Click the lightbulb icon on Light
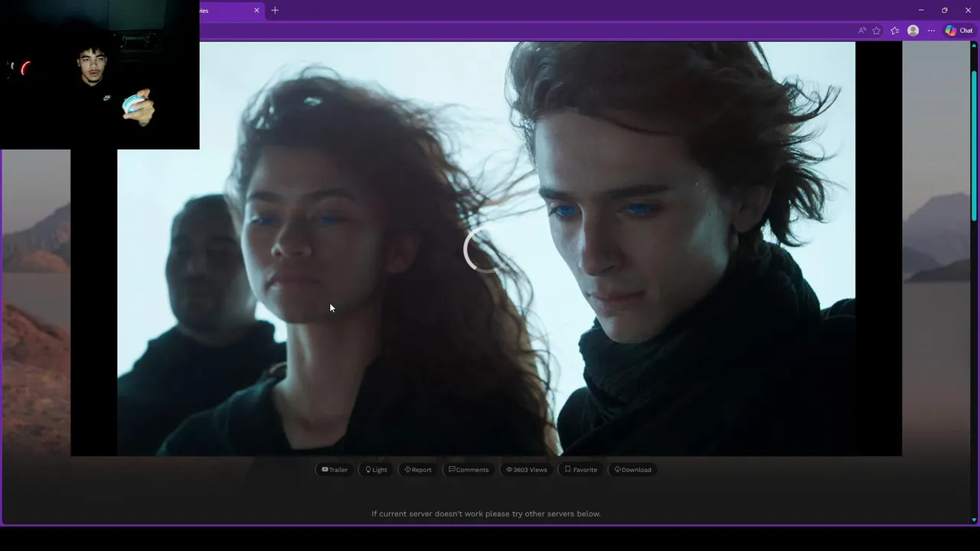The width and height of the screenshot is (980, 551). click(x=368, y=470)
